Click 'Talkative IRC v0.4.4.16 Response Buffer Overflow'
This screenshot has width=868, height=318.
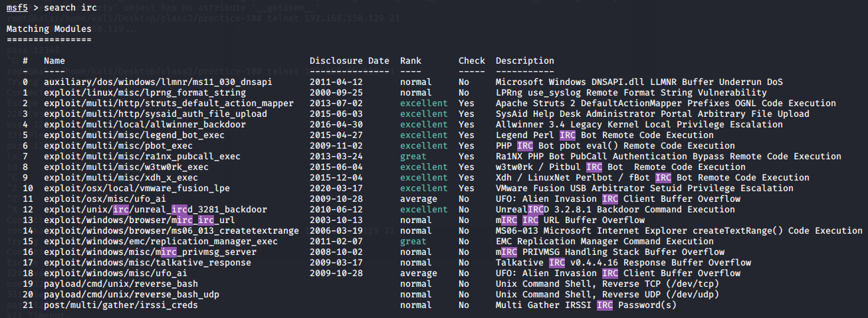coord(623,263)
